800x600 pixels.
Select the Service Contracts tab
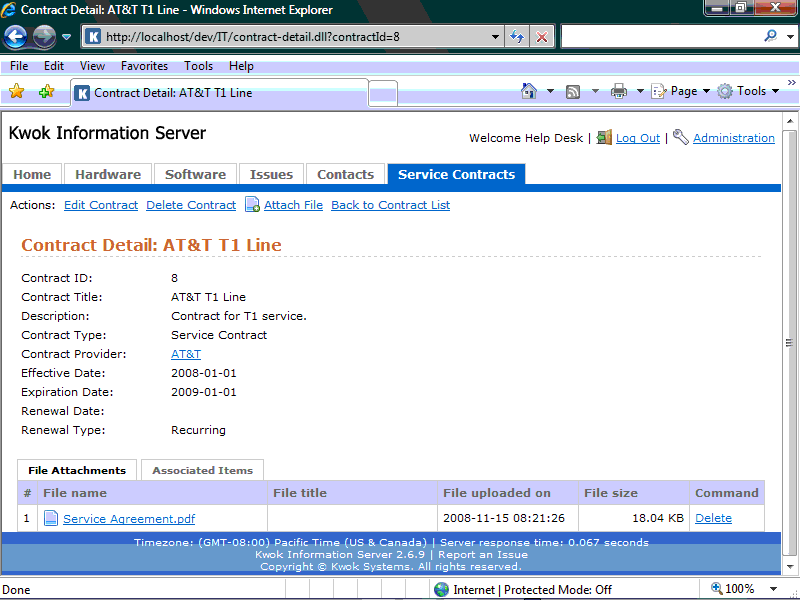(456, 174)
